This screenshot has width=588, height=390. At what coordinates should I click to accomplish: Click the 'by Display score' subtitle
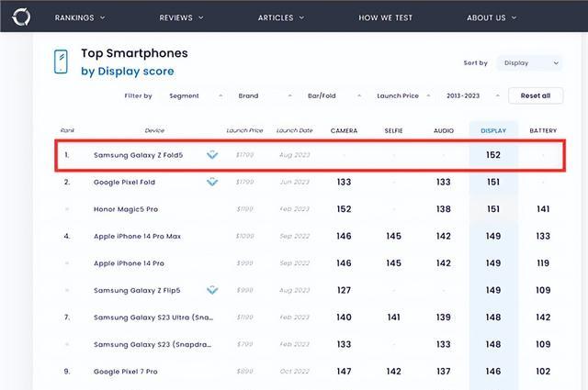[128, 72]
